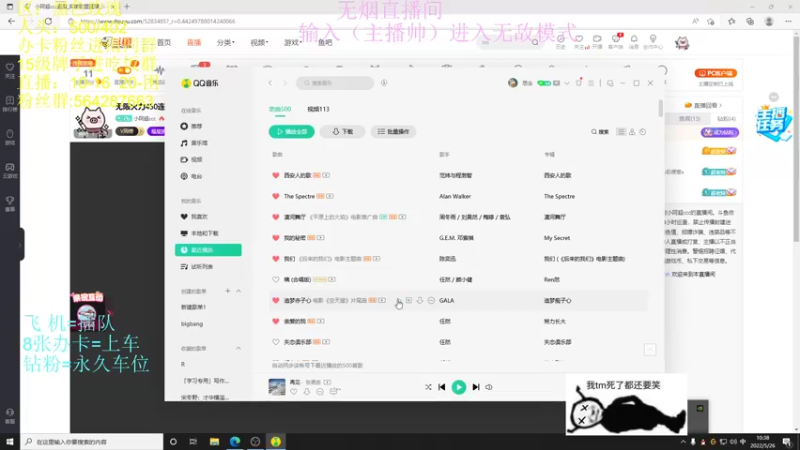This screenshot has width=800, height=450.
Task: Skip to next track
Action: pyautogui.click(x=476, y=387)
